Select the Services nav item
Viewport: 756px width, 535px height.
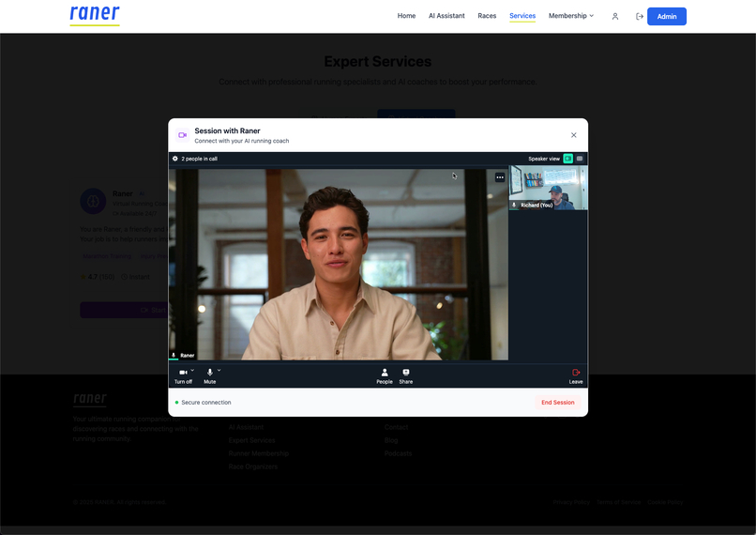click(x=522, y=16)
